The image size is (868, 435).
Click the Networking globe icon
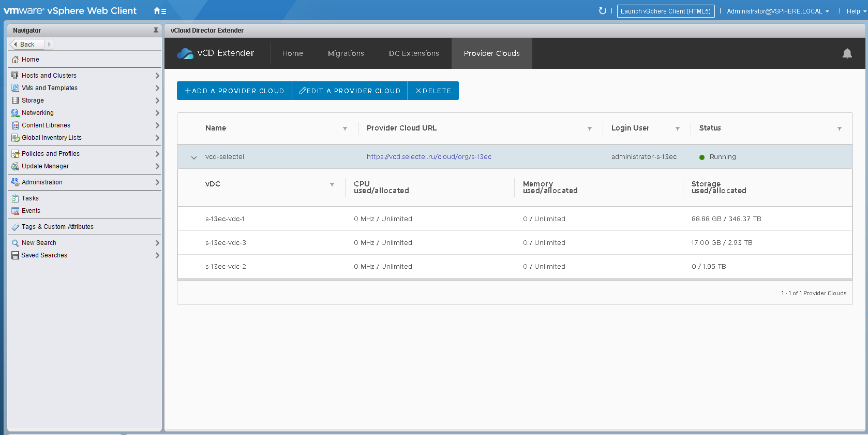[16, 113]
